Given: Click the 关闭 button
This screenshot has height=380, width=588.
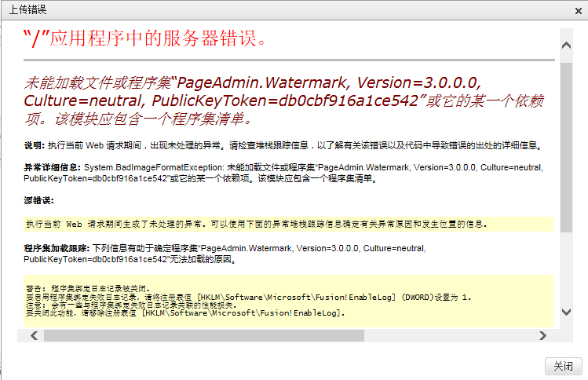Looking at the screenshot, I should coord(563,366).
